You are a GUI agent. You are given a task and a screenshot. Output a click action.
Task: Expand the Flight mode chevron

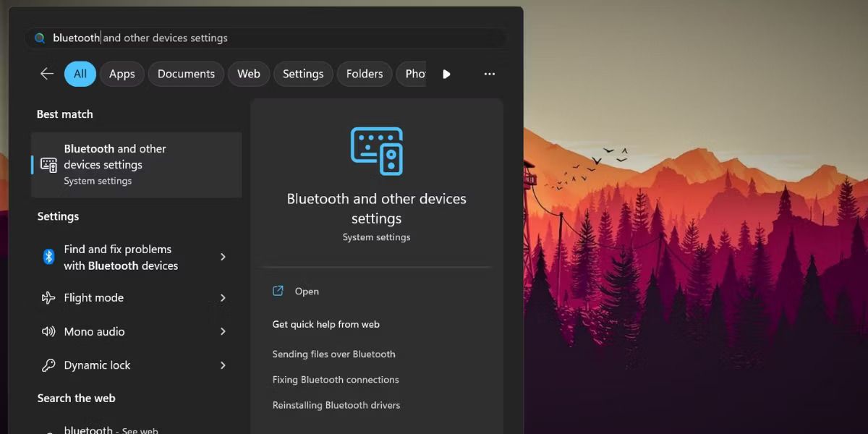(x=223, y=297)
